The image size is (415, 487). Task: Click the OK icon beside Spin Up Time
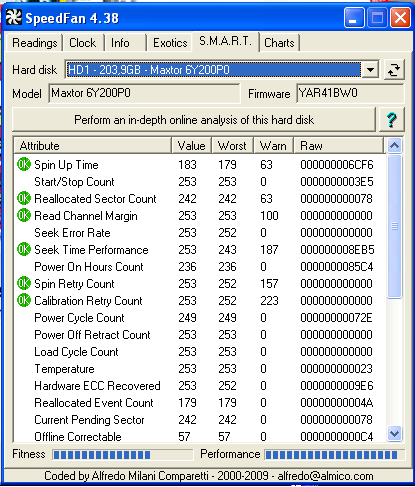click(x=24, y=165)
